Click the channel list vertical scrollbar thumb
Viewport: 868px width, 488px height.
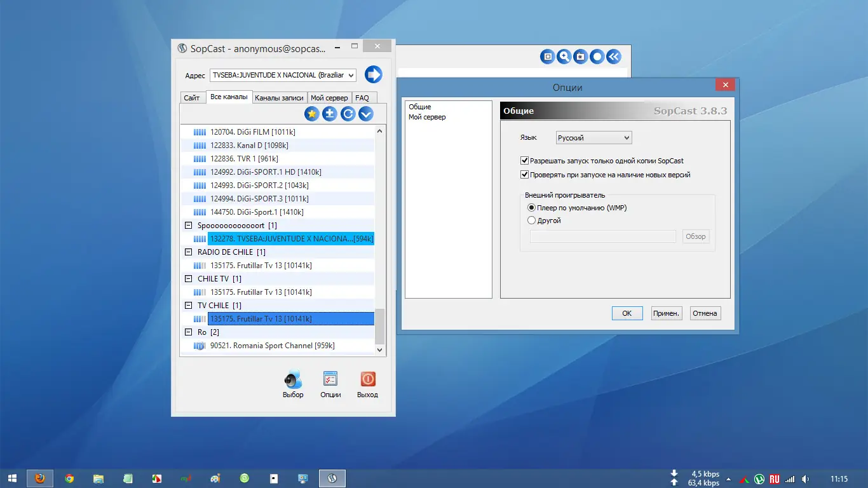[x=380, y=326]
